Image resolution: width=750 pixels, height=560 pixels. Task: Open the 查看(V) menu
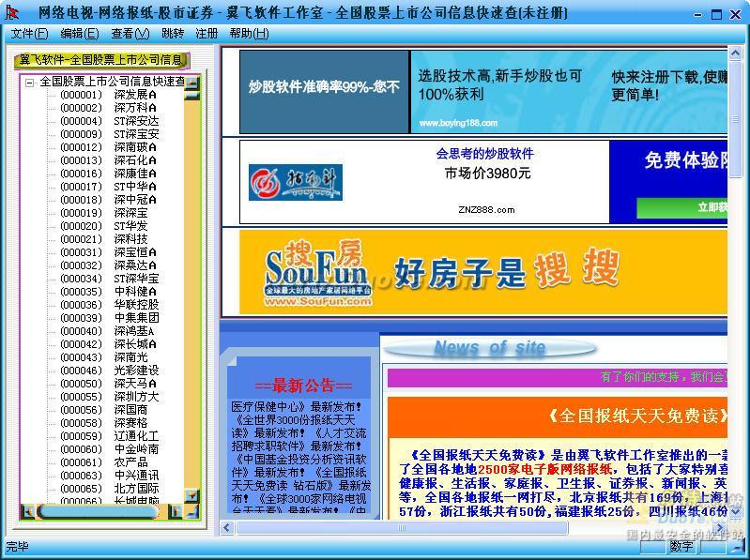130,34
